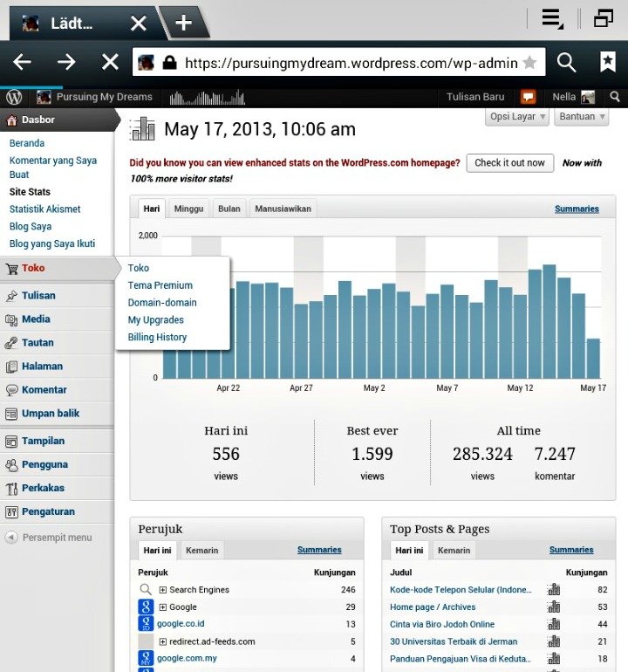Viewport: 628px width, 672px height.
Task: Open the Nella user profile menu
Action: pyautogui.click(x=573, y=97)
